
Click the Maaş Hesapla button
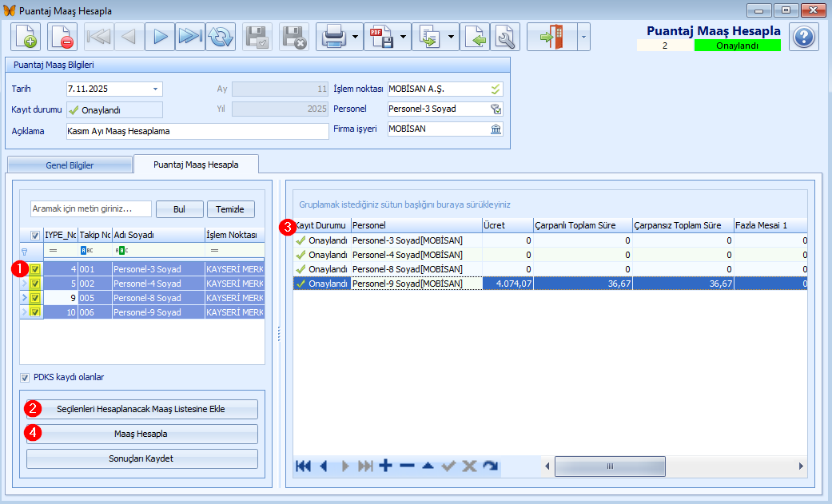pyautogui.click(x=142, y=434)
